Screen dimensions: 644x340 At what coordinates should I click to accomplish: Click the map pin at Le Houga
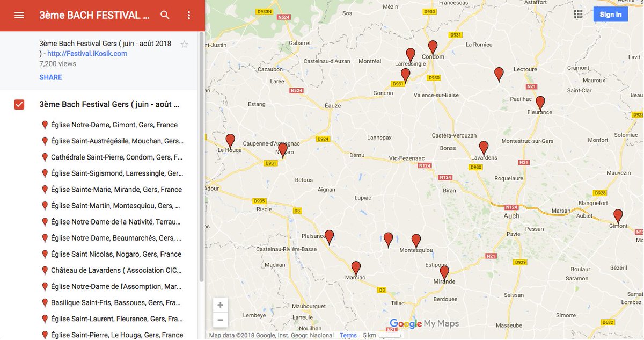(x=230, y=141)
